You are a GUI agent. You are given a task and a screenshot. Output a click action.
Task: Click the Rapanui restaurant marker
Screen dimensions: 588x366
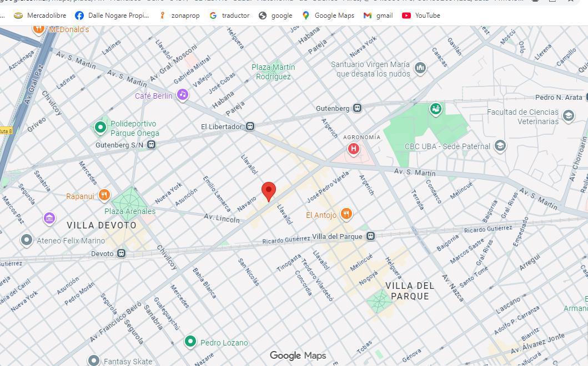point(104,195)
